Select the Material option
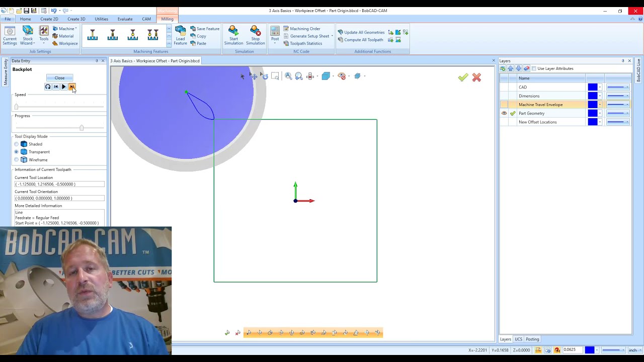Viewport: 644px width, 362px height. [63, 36]
